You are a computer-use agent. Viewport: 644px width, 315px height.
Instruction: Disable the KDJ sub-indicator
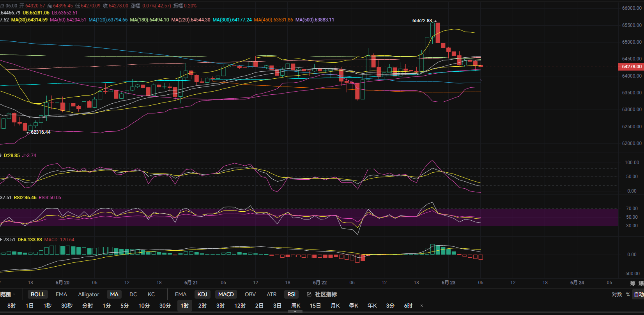(x=202, y=294)
